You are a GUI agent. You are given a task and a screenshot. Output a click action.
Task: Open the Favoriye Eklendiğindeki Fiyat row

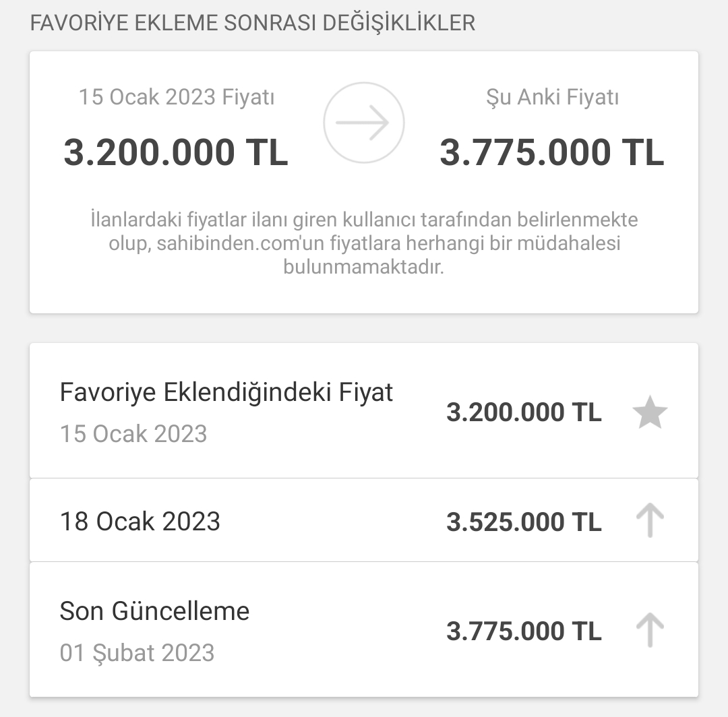[x=364, y=410]
